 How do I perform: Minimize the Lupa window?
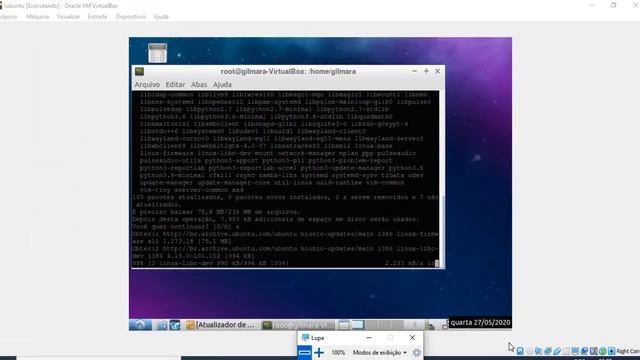(x=369, y=338)
